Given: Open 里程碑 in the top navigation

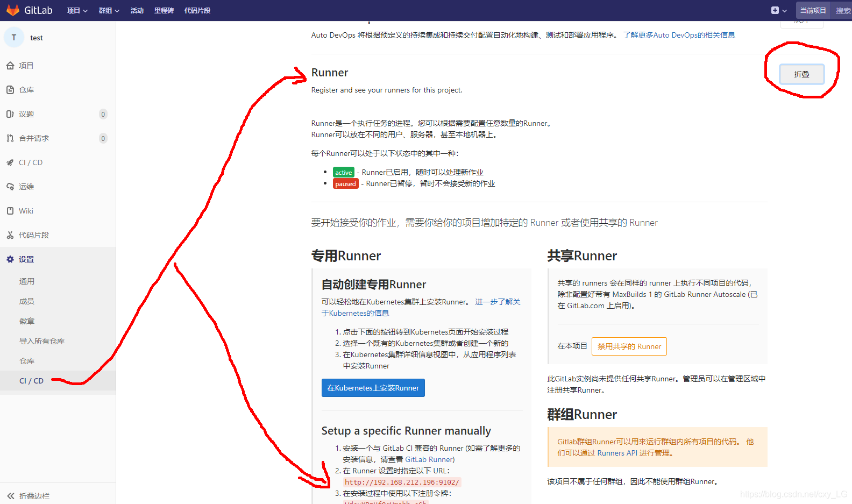Looking at the screenshot, I should pyautogui.click(x=164, y=11).
